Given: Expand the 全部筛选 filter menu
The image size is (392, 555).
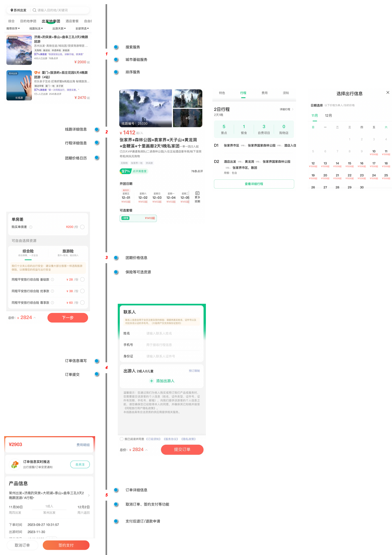Looking at the screenshot, I should (x=82, y=29).
